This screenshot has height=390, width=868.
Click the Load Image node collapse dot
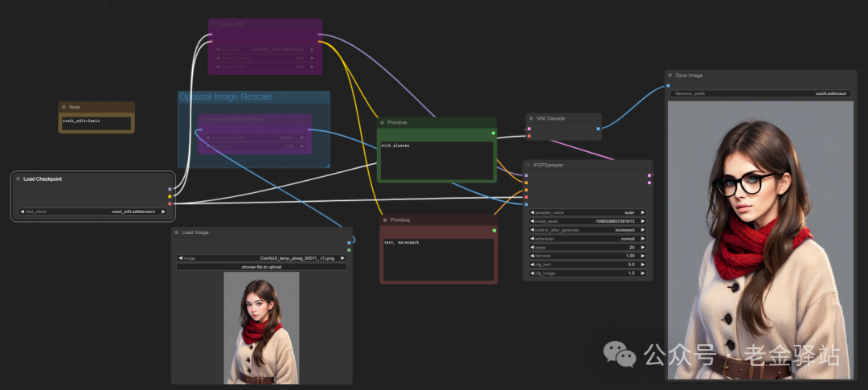point(177,232)
